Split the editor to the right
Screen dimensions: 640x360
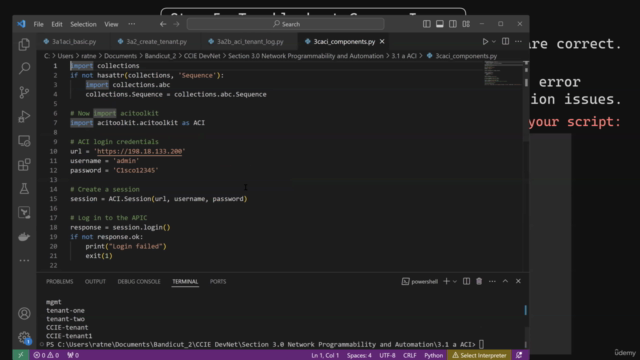[505, 42]
